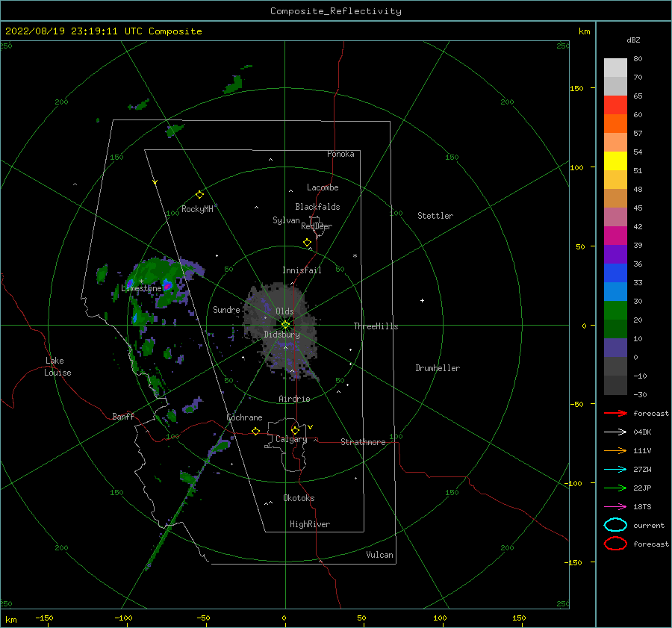Click the Innisfail label
Screen dimensions: 672x628
coord(302,270)
